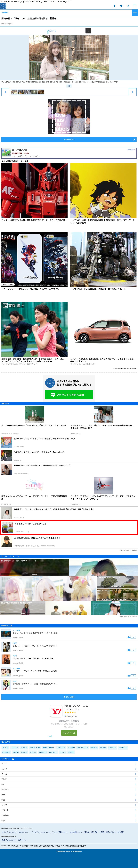Click camera icon on バースデー・ワンダーランド row
This screenshot has height=868, width=138.
pos(129,676)
